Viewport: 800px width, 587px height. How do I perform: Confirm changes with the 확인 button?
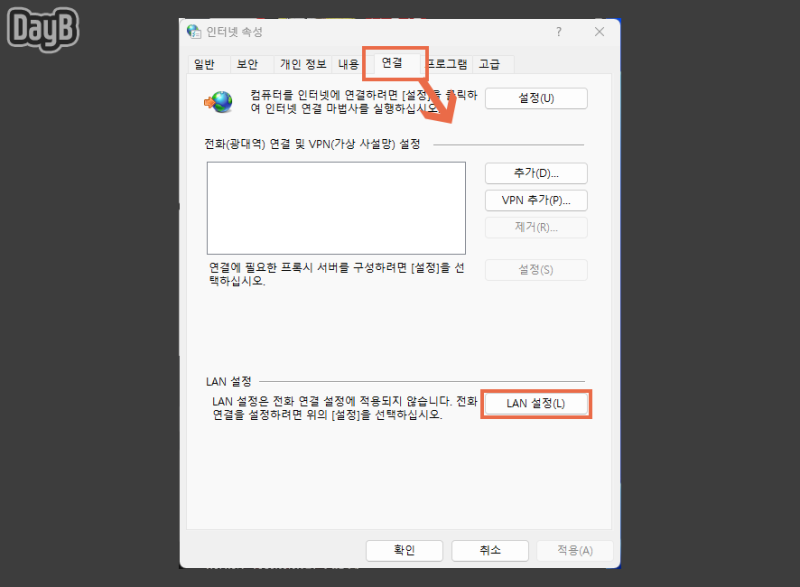pos(404,550)
